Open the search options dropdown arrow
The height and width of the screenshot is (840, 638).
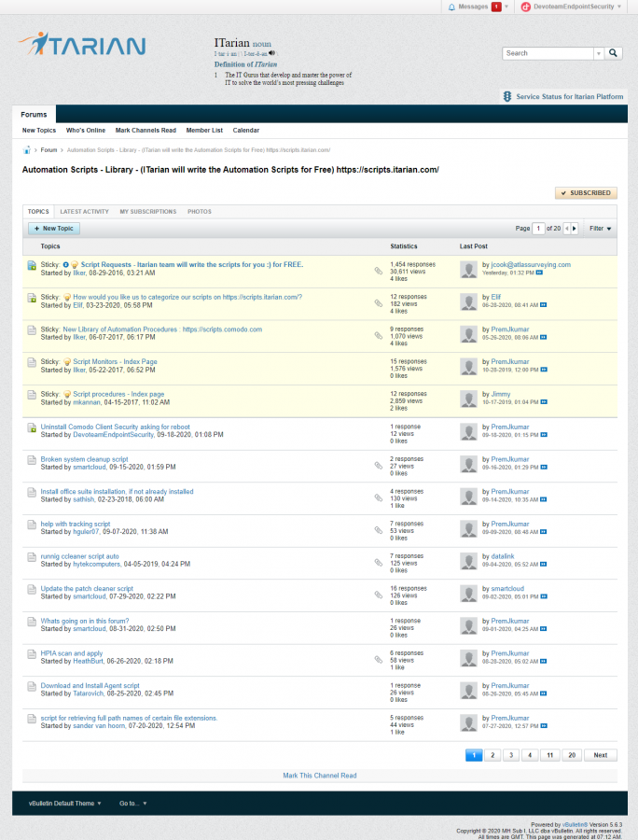click(599, 53)
